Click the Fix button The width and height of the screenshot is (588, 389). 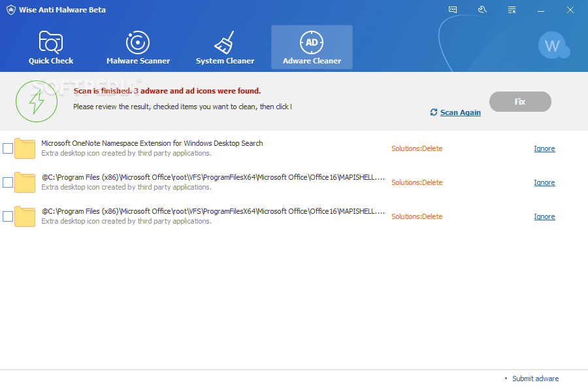[x=520, y=101]
